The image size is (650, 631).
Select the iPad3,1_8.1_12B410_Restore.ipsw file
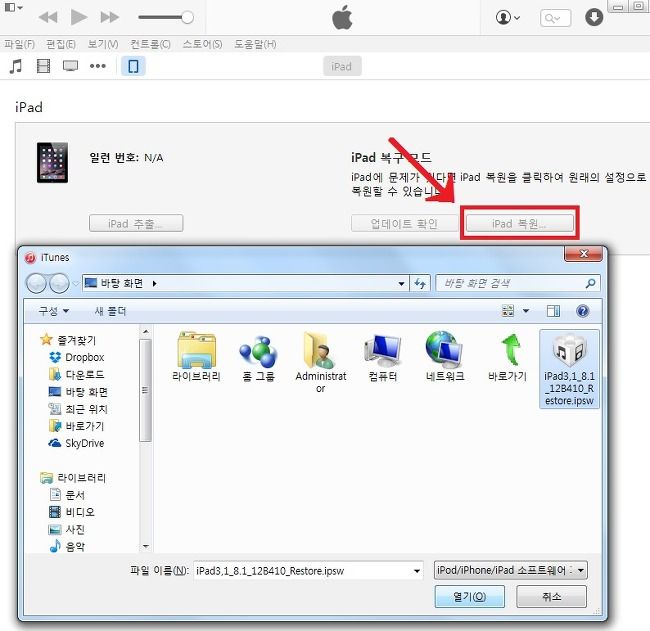pos(569,369)
